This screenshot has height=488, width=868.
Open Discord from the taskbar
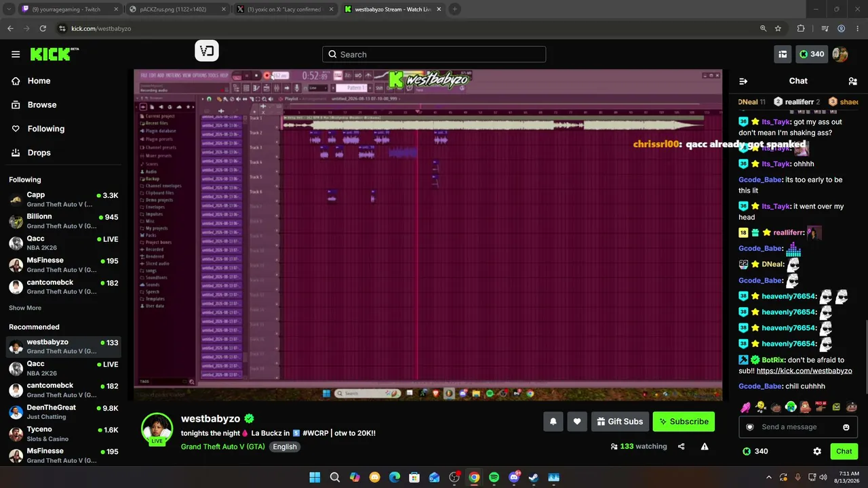[514, 477]
